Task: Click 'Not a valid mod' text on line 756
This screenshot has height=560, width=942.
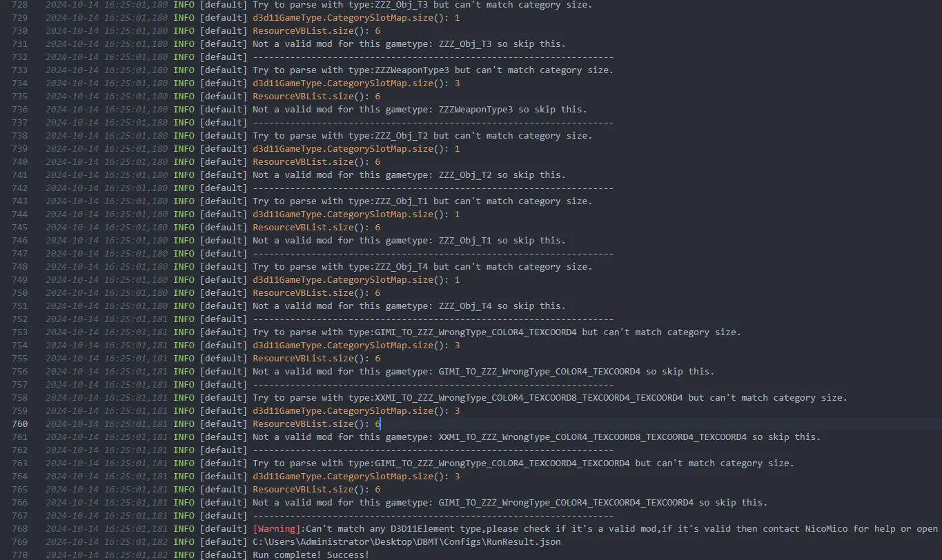Action: click(x=293, y=372)
